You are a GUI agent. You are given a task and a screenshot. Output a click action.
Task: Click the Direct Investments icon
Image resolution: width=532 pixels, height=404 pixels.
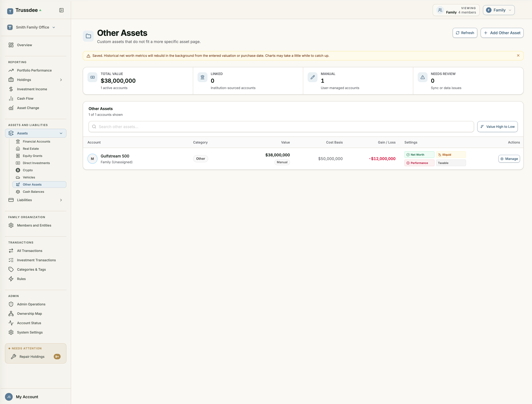(18, 163)
